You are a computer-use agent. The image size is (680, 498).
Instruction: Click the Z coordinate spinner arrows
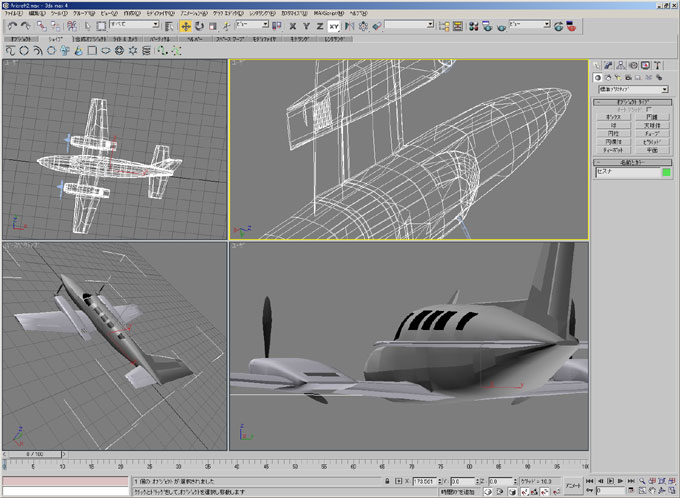pyautogui.click(x=515, y=482)
